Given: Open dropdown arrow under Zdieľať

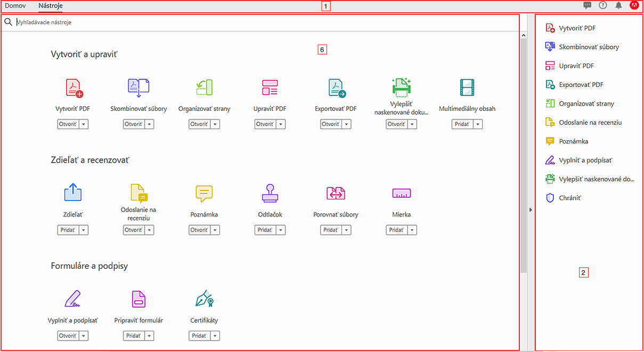Looking at the screenshot, I should [84, 230].
